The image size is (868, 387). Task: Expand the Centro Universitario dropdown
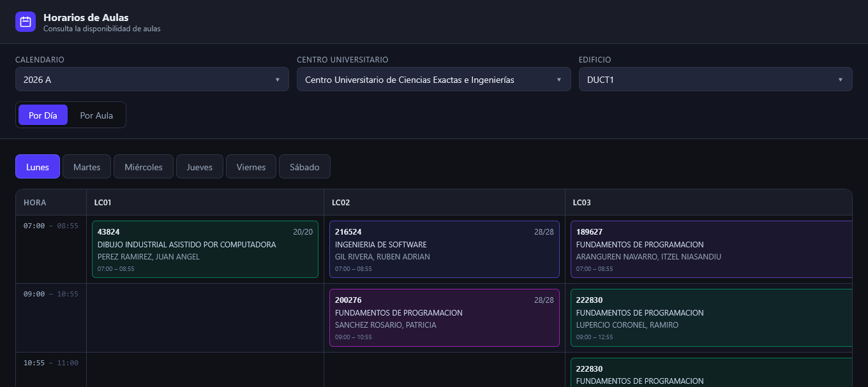(433, 80)
